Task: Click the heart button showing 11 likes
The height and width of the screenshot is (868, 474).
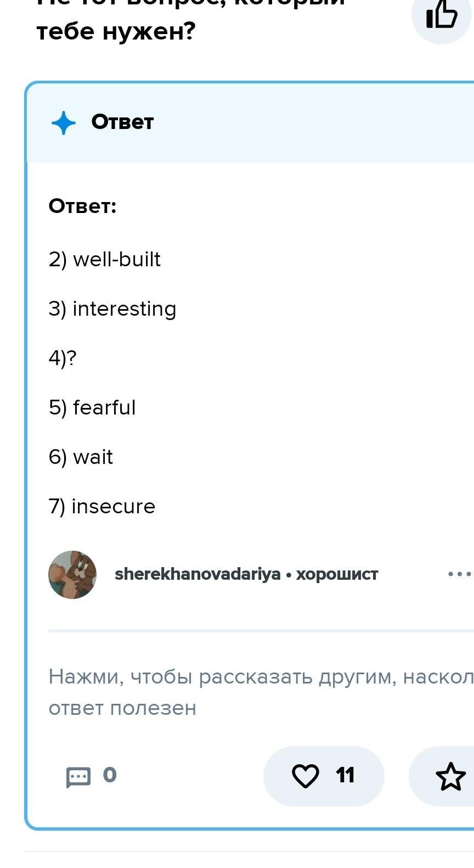Action: coord(324,776)
